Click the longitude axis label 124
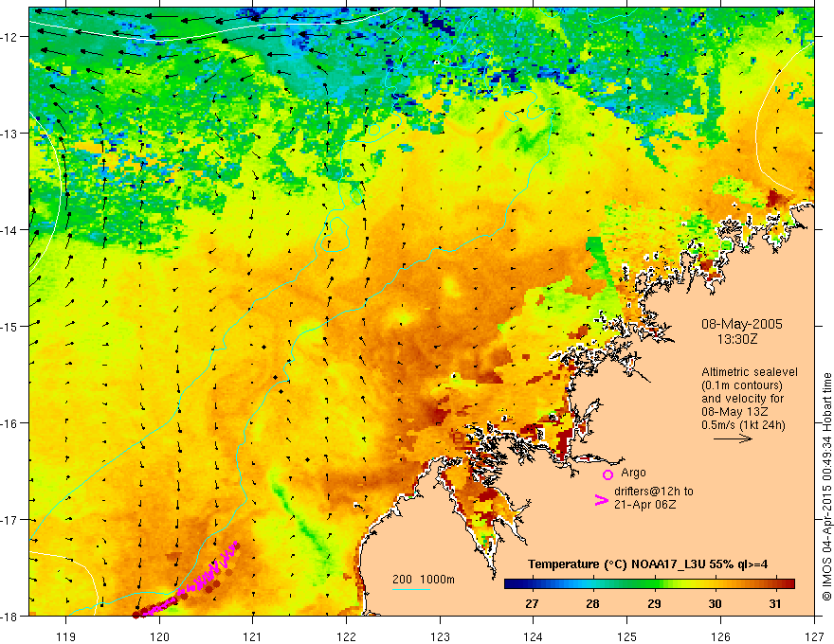 coord(534,636)
